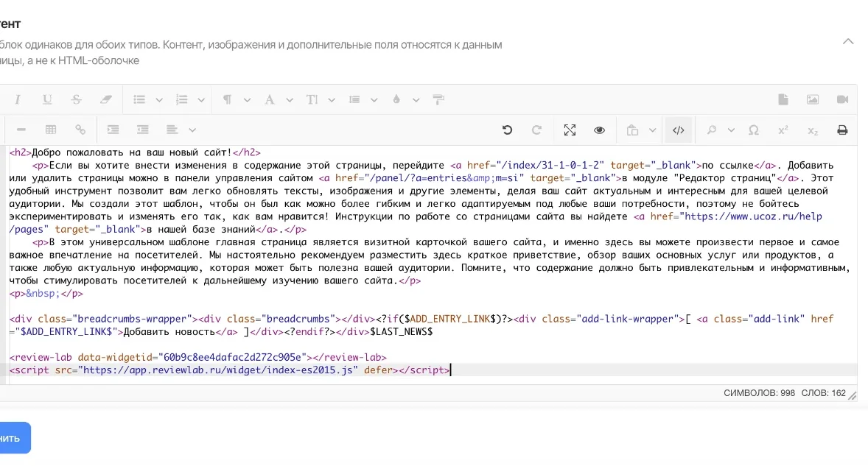Insert an image with picture icon
The image size is (868, 466).
click(812, 99)
